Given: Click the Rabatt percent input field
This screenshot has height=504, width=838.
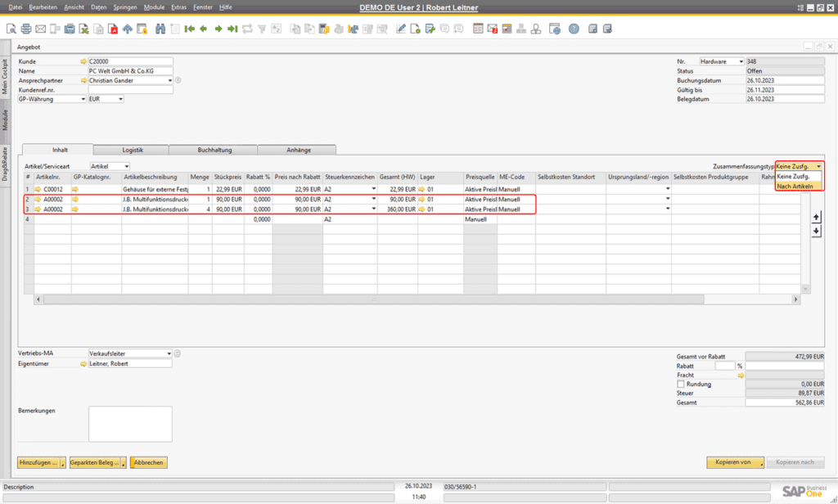Looking at the screenshot, I should tap(725, 366).
